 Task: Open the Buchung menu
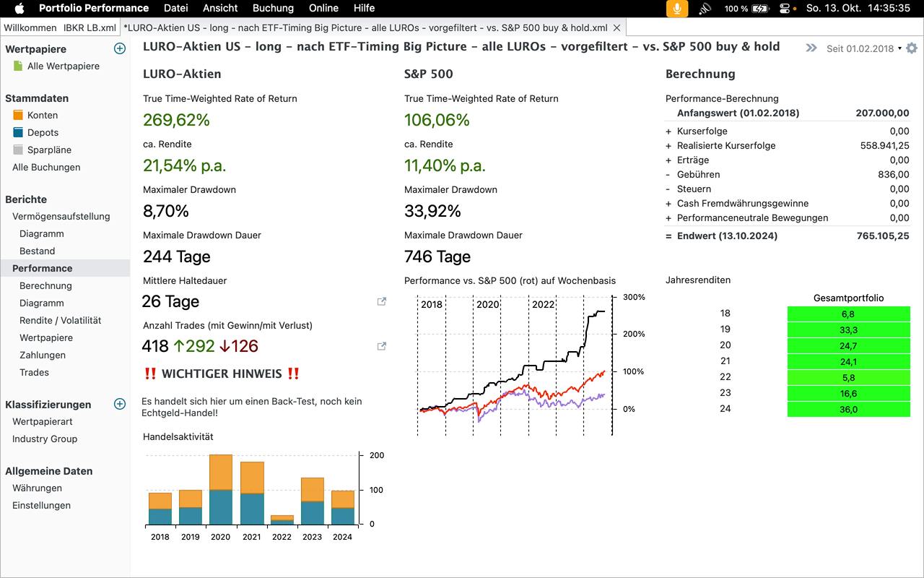[x=273, y=8]
